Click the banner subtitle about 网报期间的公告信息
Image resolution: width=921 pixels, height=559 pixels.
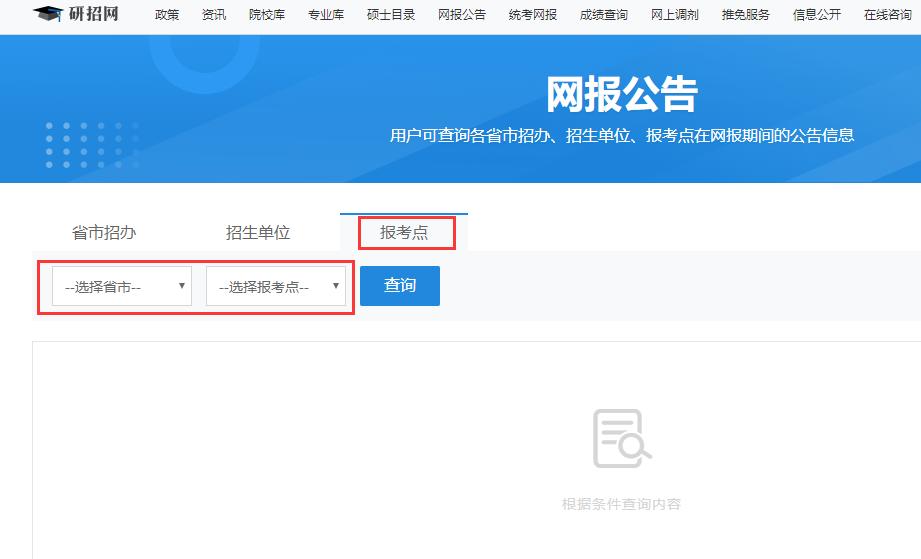click(x=622, y=136)
